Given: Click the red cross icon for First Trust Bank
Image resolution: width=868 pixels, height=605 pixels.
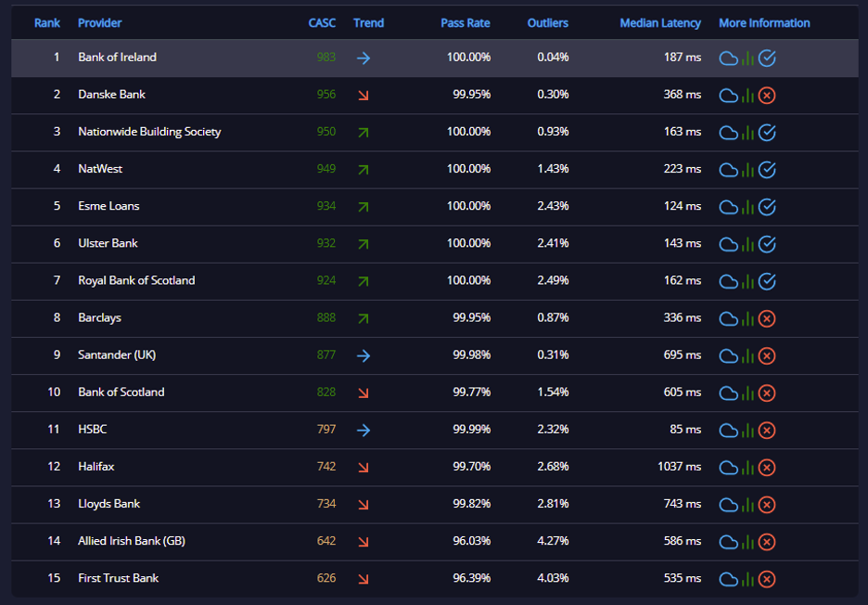Looking at the screenshot, I should [x=767, y=578].
